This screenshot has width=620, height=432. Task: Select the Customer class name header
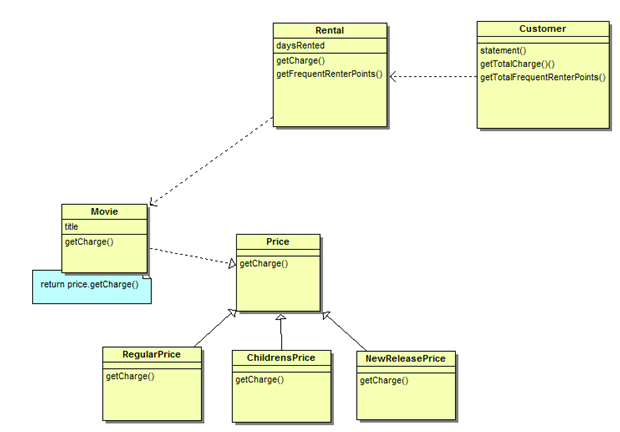click(542, 29)
